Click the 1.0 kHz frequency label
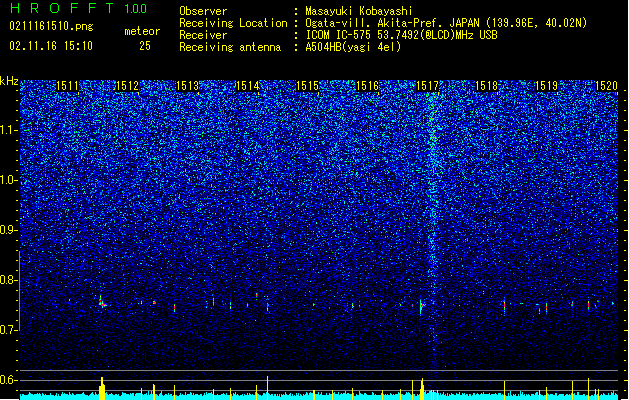The height and width of the screenshot is (400, 629). point(9,180)
